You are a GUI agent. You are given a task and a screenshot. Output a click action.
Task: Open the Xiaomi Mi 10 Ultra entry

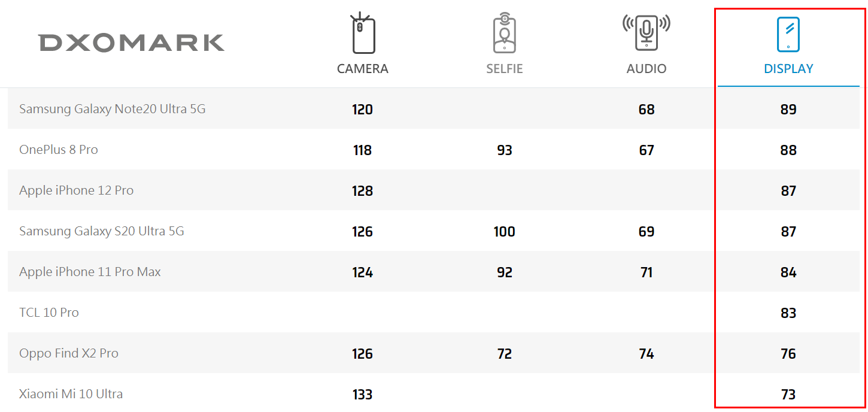tap(71, 394)
